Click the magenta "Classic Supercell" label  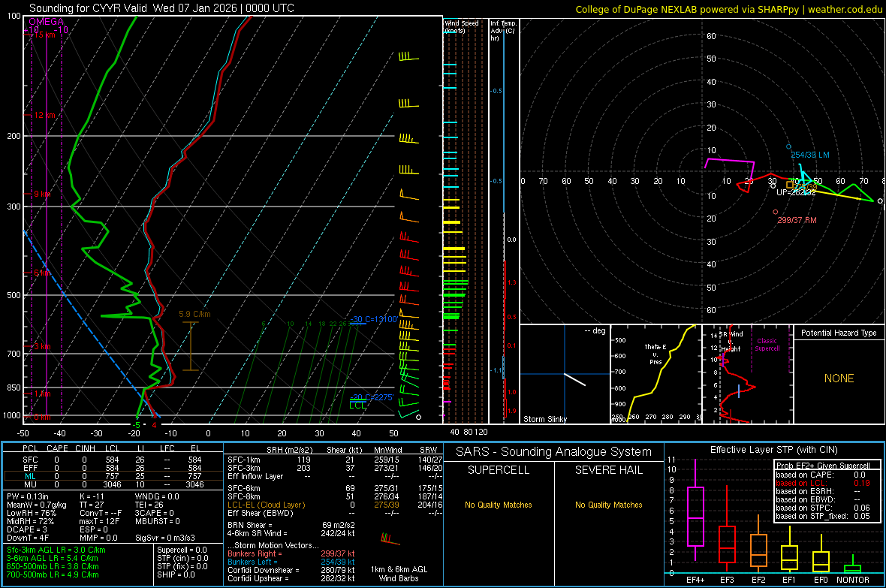coord(767,345)
